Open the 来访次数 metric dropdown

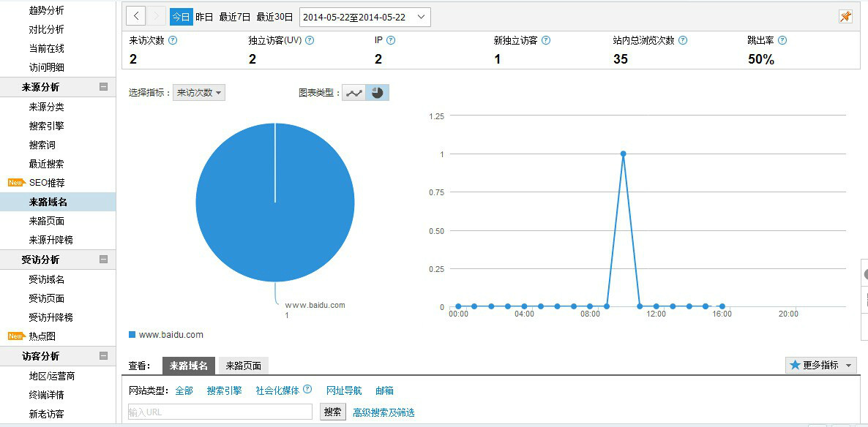198,93
